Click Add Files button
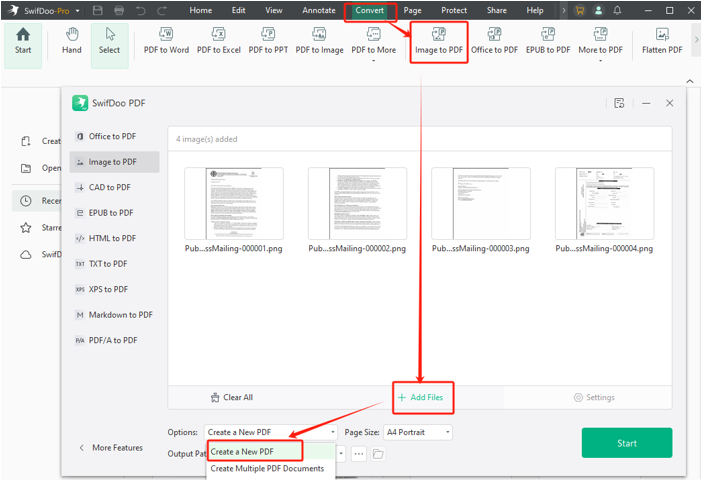 421,397
